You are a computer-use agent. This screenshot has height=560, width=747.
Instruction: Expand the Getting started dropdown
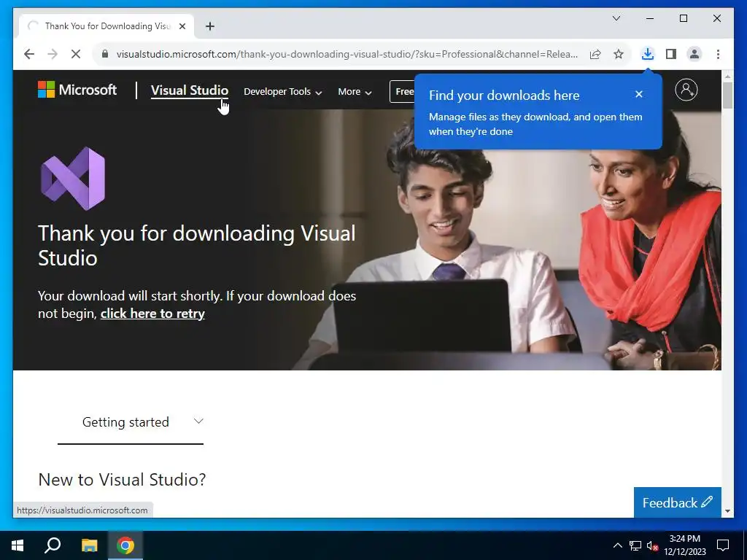coord(131,422)
